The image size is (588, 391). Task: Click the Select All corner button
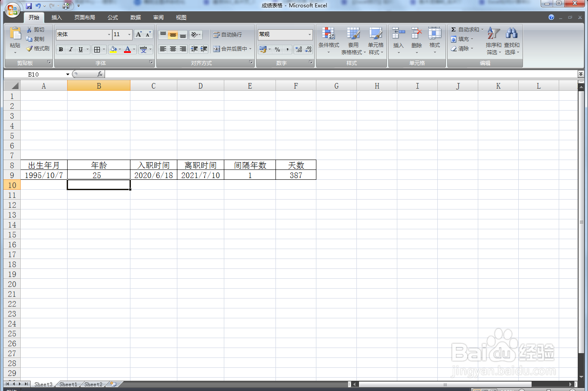pos(12,86)
